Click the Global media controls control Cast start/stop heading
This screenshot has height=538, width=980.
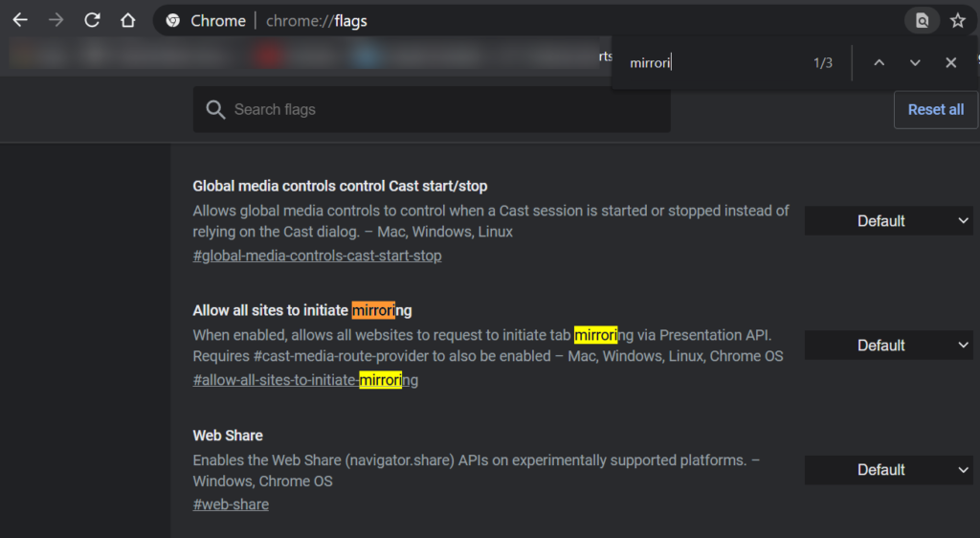(x=340, y=187)
